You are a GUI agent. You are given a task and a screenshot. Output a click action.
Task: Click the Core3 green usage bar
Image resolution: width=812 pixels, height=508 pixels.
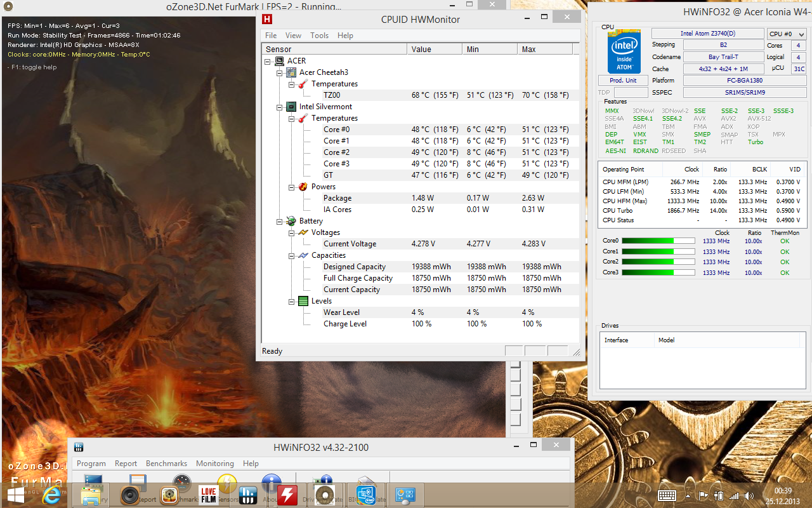coord(658,272)
